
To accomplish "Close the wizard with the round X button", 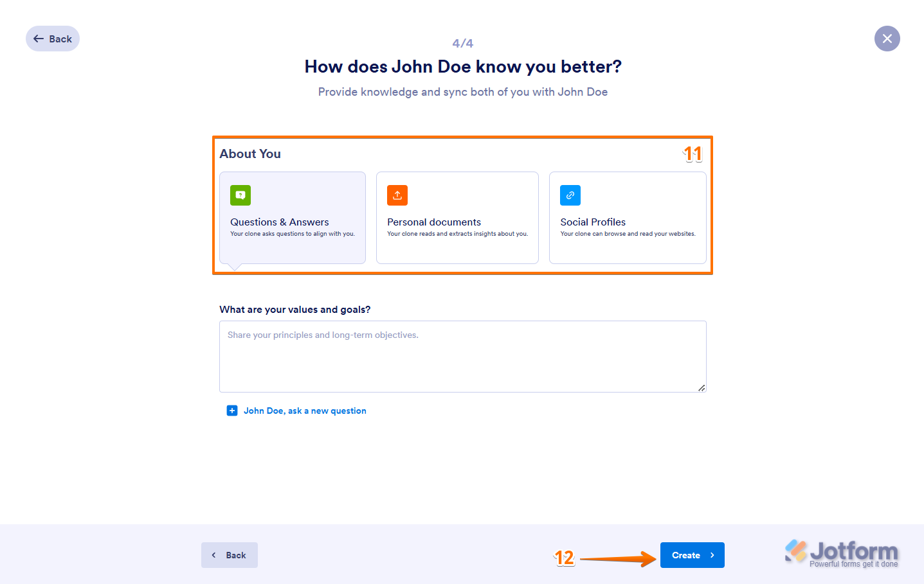I will tap(887, 39).
